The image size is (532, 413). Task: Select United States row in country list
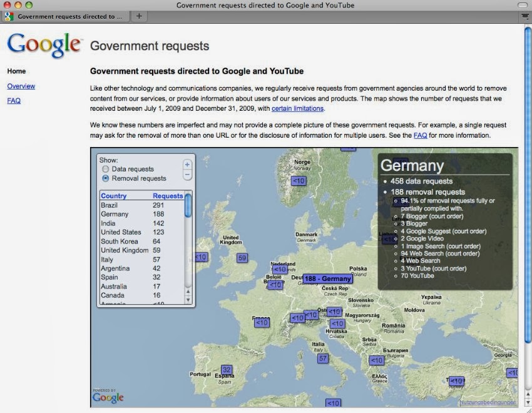tap(141, 232)
